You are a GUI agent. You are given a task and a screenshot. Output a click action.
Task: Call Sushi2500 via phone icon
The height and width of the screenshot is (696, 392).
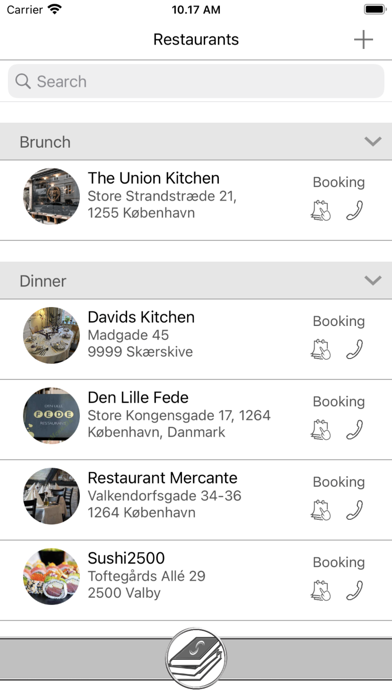coord(355,590)
